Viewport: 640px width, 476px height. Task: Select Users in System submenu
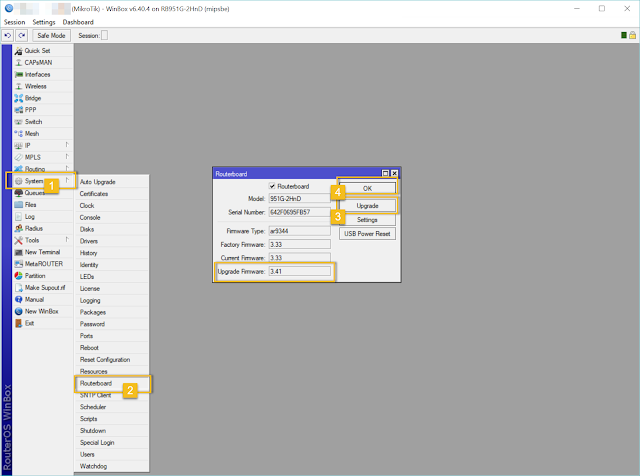[111, 454]
